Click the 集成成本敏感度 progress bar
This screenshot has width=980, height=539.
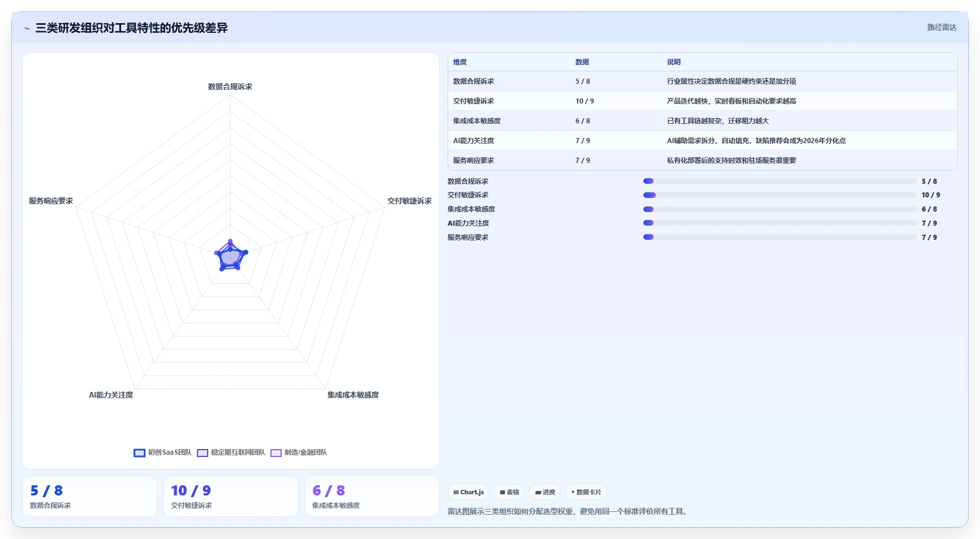coord(780,209)
